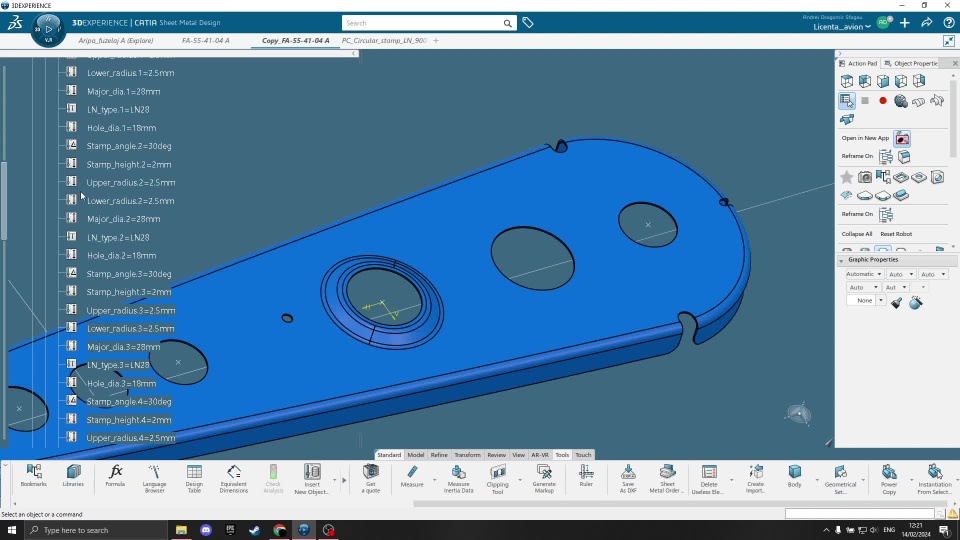This screenshot has height=540, width=960.
Task: Open the Clipping Tool dropdown arrow
Action: [x=519, y=480]
